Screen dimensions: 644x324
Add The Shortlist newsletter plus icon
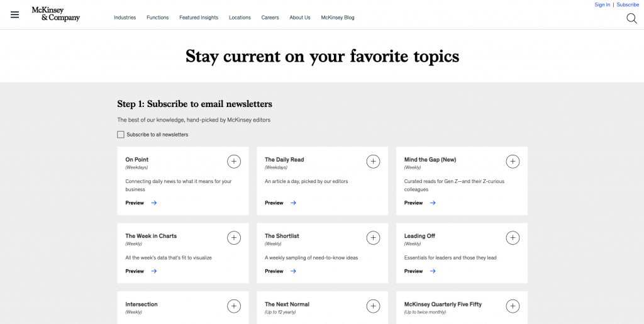[374, 238]
